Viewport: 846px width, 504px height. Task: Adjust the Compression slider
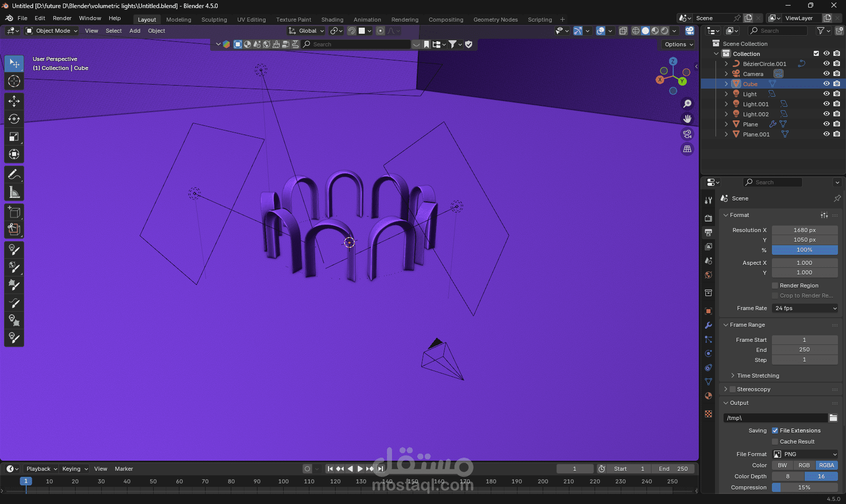tap(805, 487)
